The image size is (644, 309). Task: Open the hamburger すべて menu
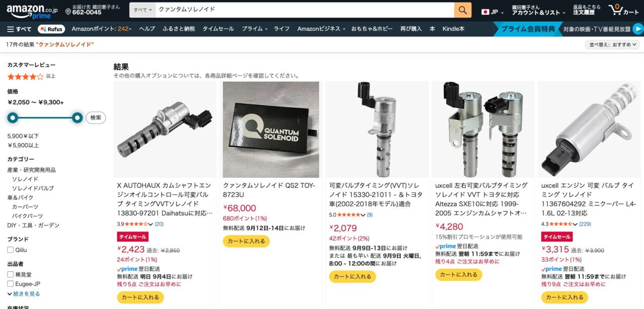coord(19,29)
